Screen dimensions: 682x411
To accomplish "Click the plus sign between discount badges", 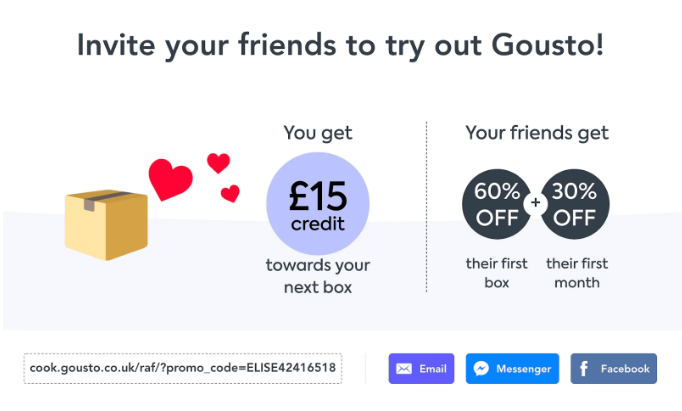I will click(535, 203).
